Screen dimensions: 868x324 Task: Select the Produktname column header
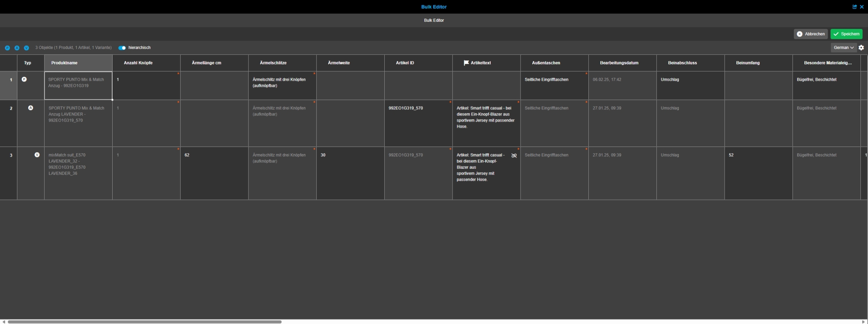pyautogui.click(x=78, y=63)
